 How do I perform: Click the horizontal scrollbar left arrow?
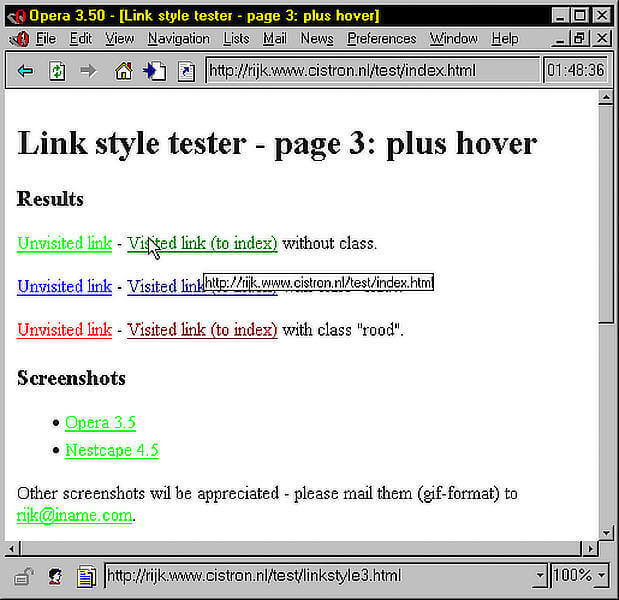pos(12,549)
